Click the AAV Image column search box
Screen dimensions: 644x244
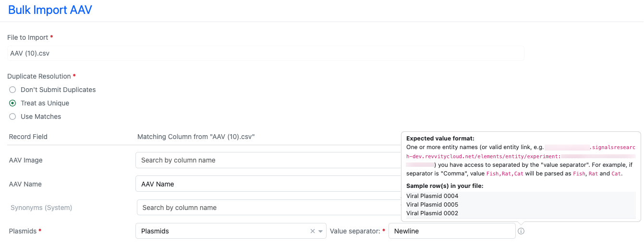pos(264,160)
